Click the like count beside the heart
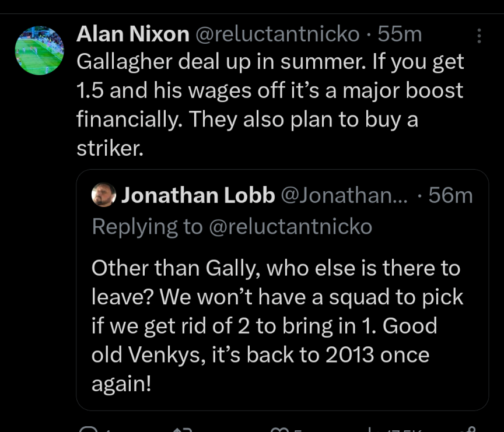 (x=298, y=430)
